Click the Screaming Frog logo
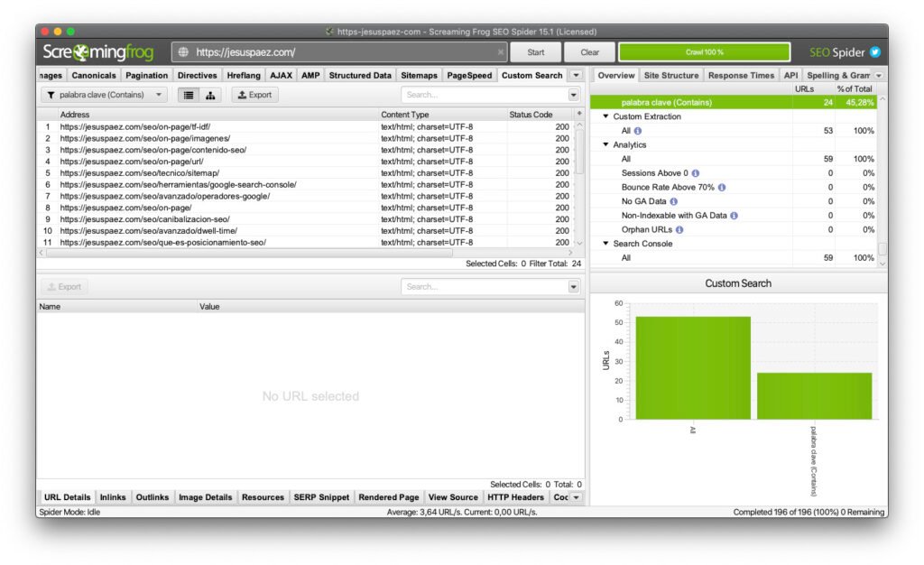Image resolution: width=924 pixels, height=565 pixels. 97,52
